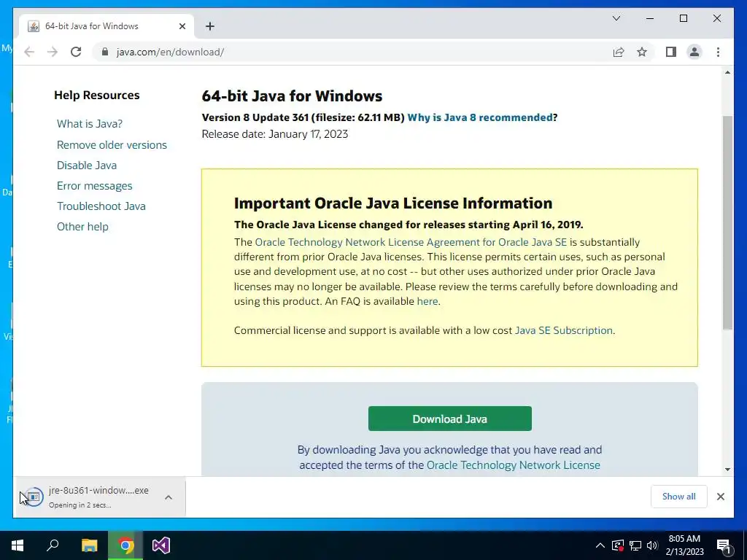This screenshot has width=747, height=560.
Task: Share this page using the share icon
Action: point(619,52)
